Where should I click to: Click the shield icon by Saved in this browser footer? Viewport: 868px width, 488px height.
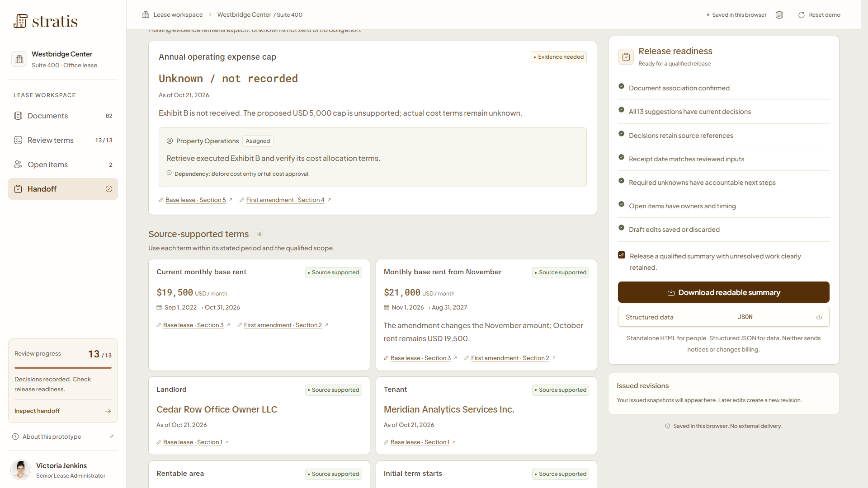click(668, 426)
